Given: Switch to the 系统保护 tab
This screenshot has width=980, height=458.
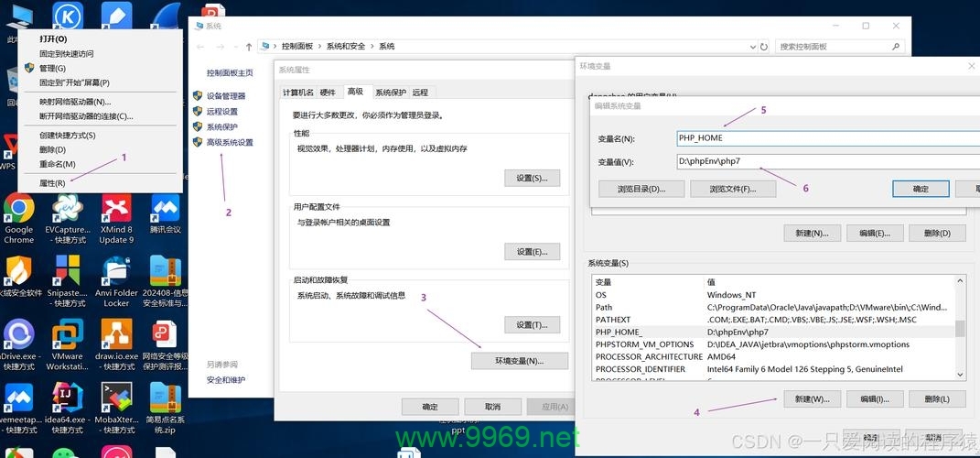Looking at the screenshot, I should [x=391, y=93].
